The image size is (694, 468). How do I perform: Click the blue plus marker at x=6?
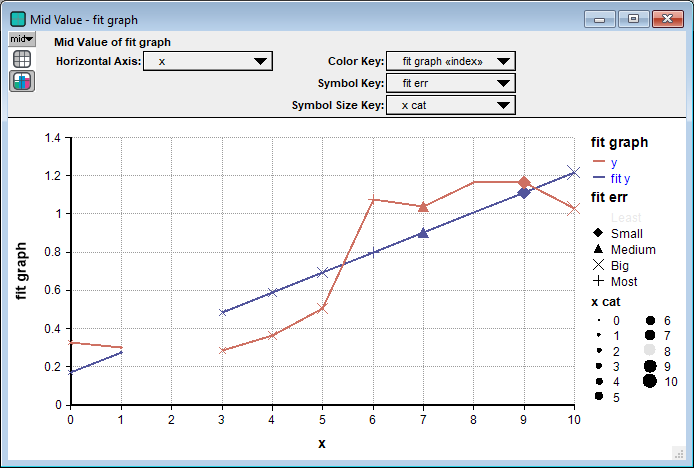[373, 253]
